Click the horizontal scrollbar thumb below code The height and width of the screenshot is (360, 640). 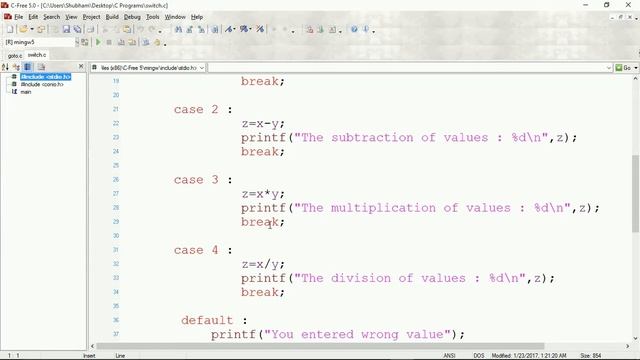pyautogui.click(x=320, y=346)
